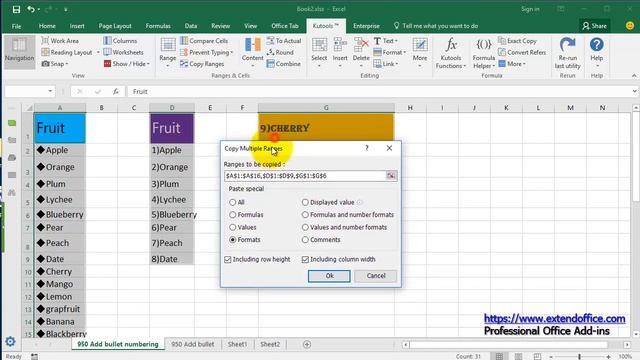The image size is (640, 360).
Task: Select the Displayed value option
Action: (305, 202)
